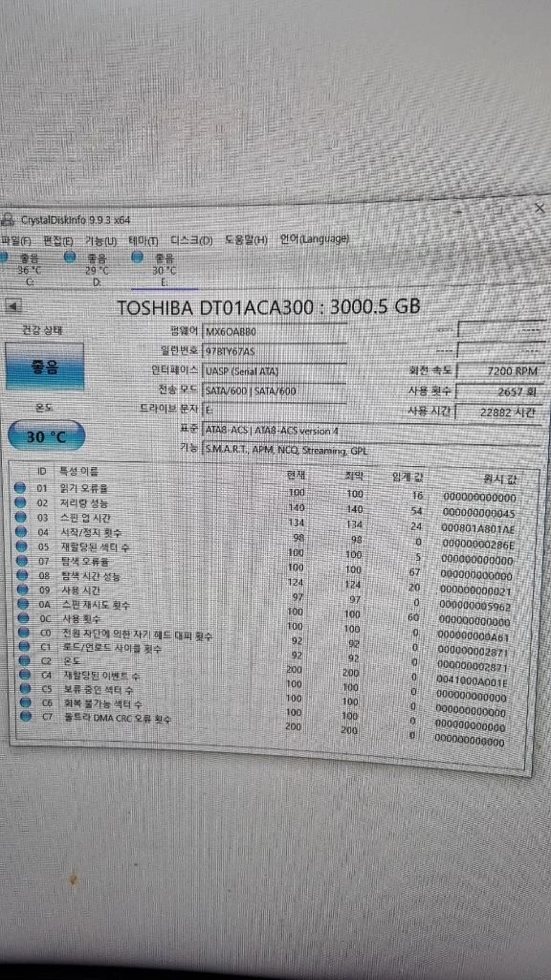This screenshot has width=551, height=980.
Task: Click the status dot for 0C 사용 횟수
Action: click(x=23, y=618)
